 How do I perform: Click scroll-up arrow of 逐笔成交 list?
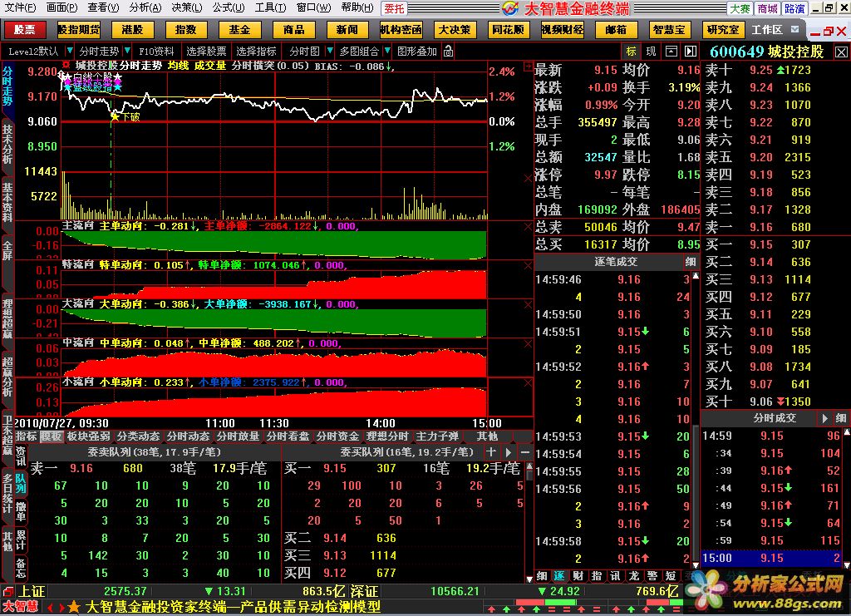pos(696,276)
